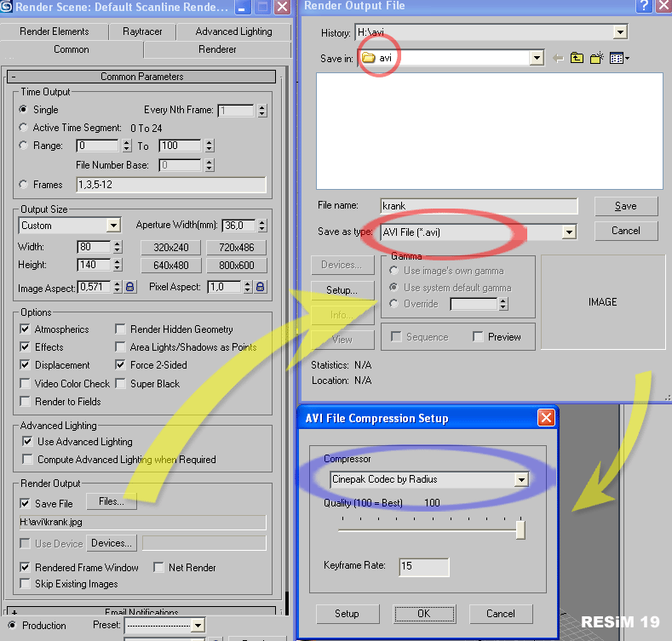Click the Files... button in Render Output
672x641 pixels.
(112, 502)
